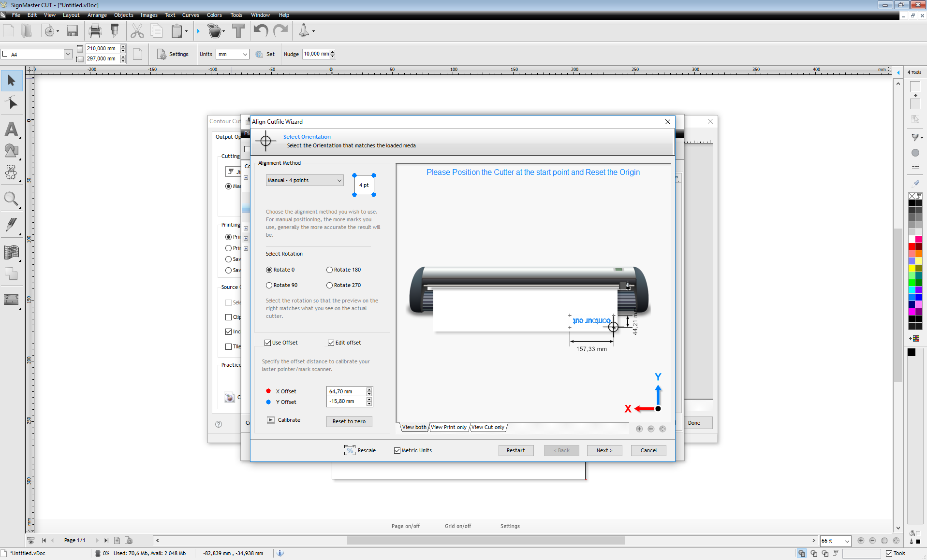Switch to View Print only tab
Viewport: 927px width, 560px height.
449,427
